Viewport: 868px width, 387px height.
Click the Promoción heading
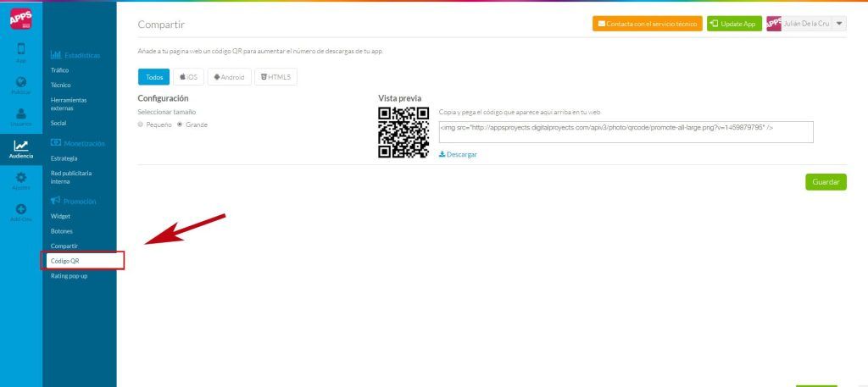pyautogui.click(x=73, y=202)
